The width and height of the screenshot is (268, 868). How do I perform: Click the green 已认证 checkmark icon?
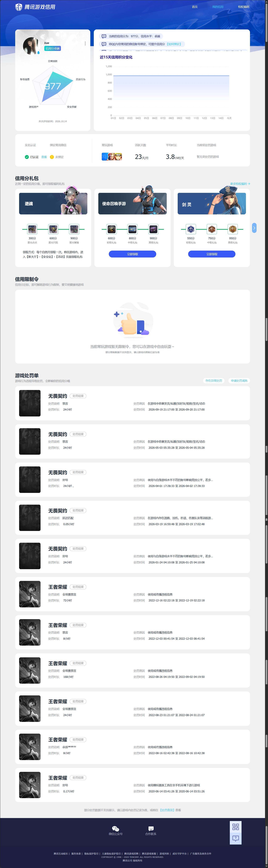[x=27, y=157]
